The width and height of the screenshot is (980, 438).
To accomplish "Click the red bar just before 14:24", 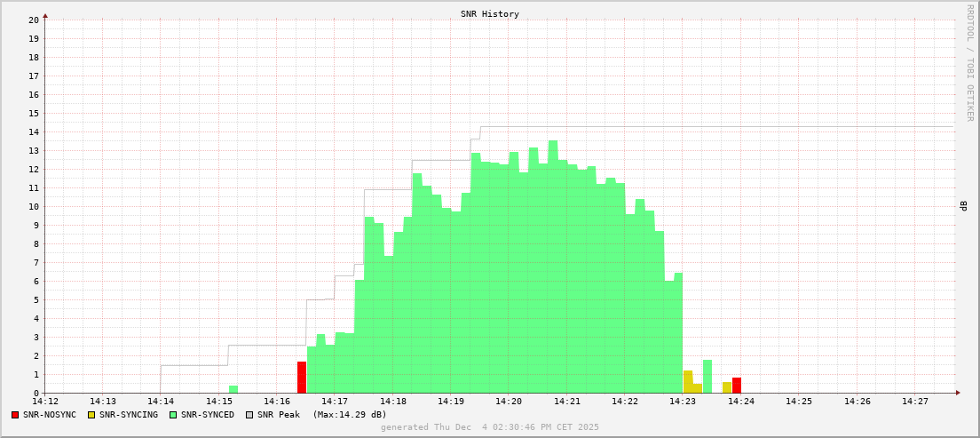I will point(737,386).
